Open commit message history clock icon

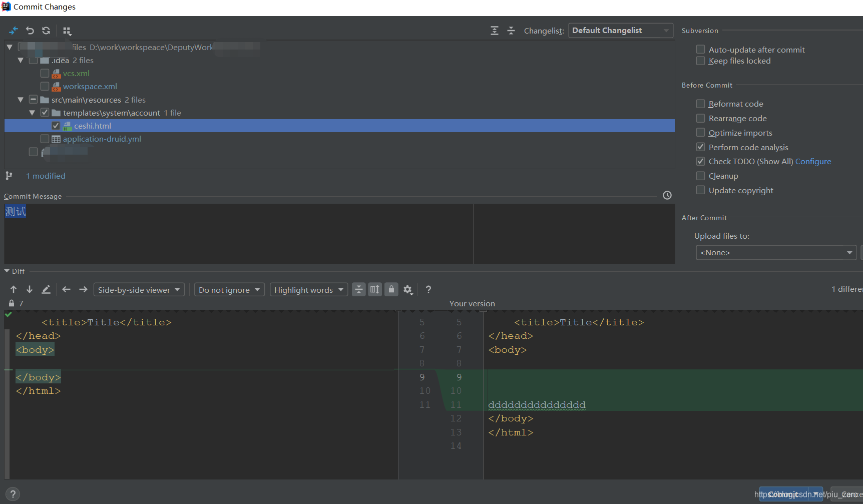tap(667, 195)
